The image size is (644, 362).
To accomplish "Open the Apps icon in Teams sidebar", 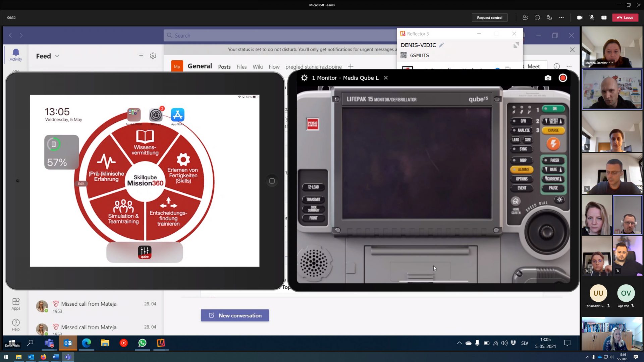I will coord(16,304).
